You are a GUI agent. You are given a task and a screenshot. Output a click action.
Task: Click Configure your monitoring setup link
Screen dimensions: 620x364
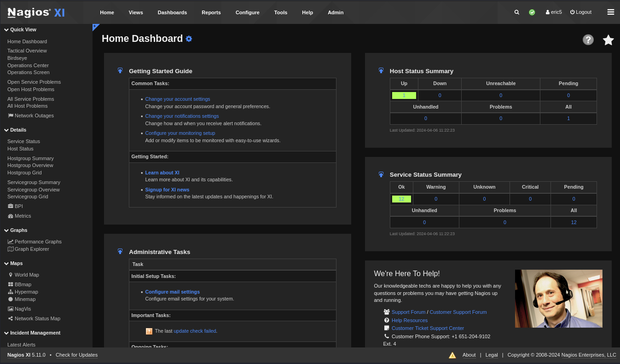(180, 133)
